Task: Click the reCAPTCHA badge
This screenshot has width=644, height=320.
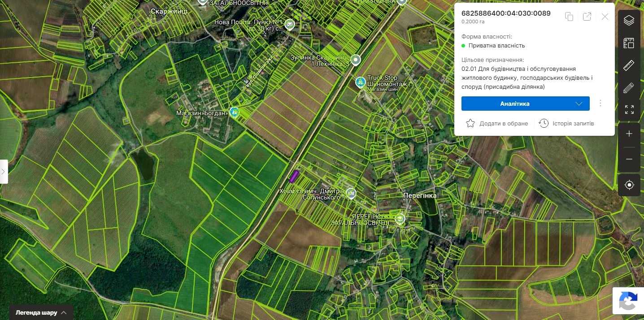Action: [628, 300]
